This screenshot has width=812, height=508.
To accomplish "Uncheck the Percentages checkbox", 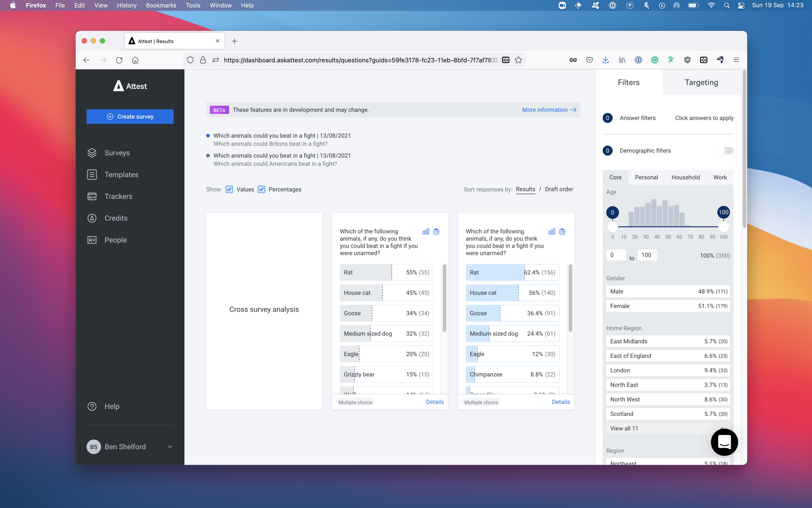I will [x=261, y=189].
